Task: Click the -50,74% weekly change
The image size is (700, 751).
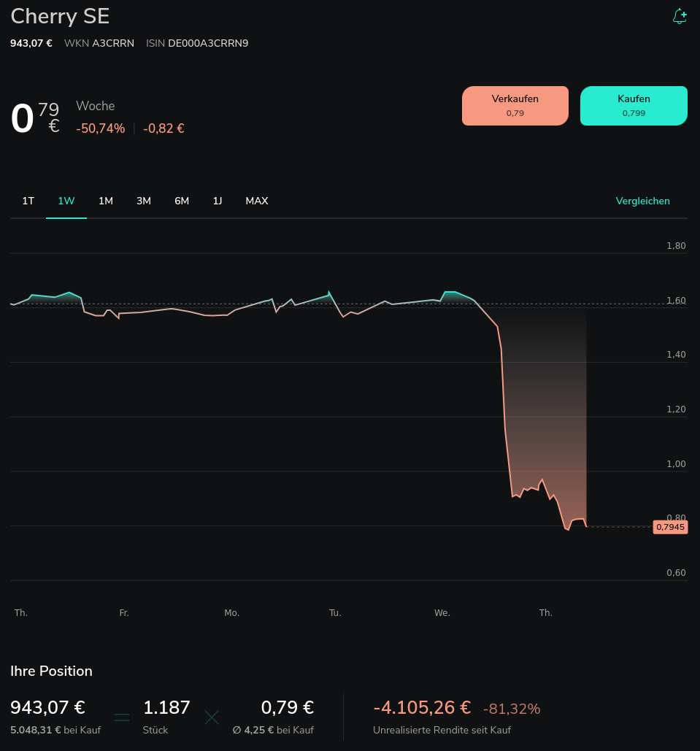Action: (x=101, y=128)
